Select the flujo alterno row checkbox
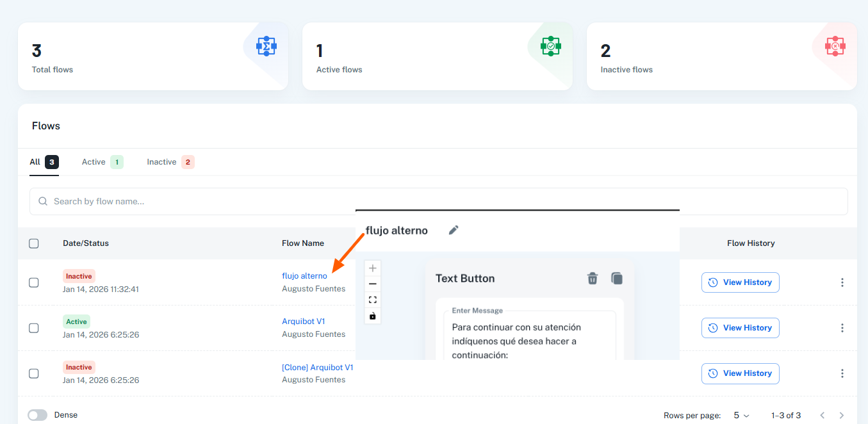 tap(34, 282)
